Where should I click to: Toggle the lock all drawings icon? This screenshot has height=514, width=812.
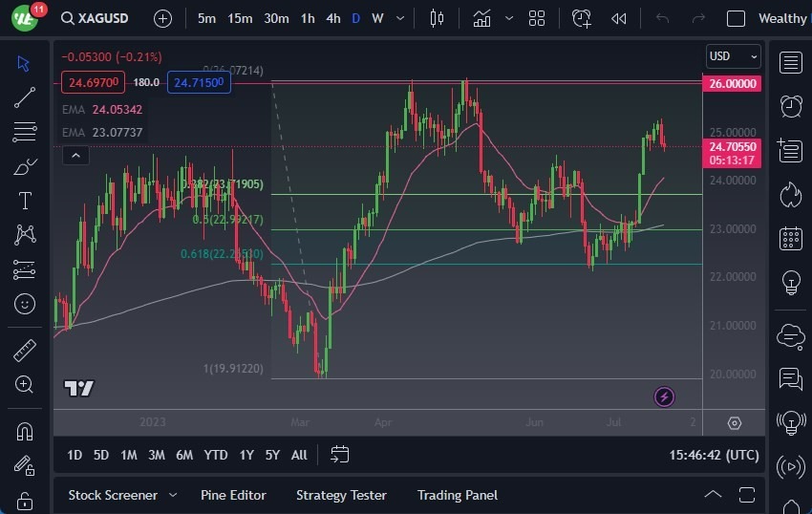[x=25, y=501]
